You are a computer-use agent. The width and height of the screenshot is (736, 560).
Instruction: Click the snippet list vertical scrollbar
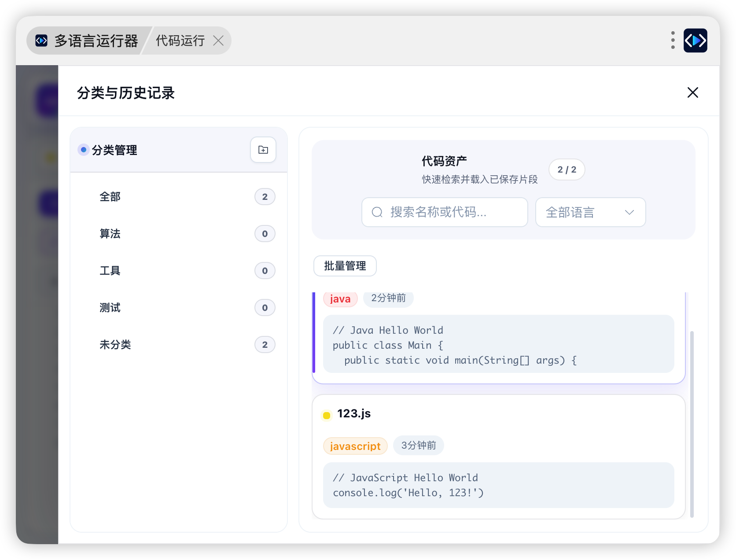pyautogui.click(x=692, y=424)
